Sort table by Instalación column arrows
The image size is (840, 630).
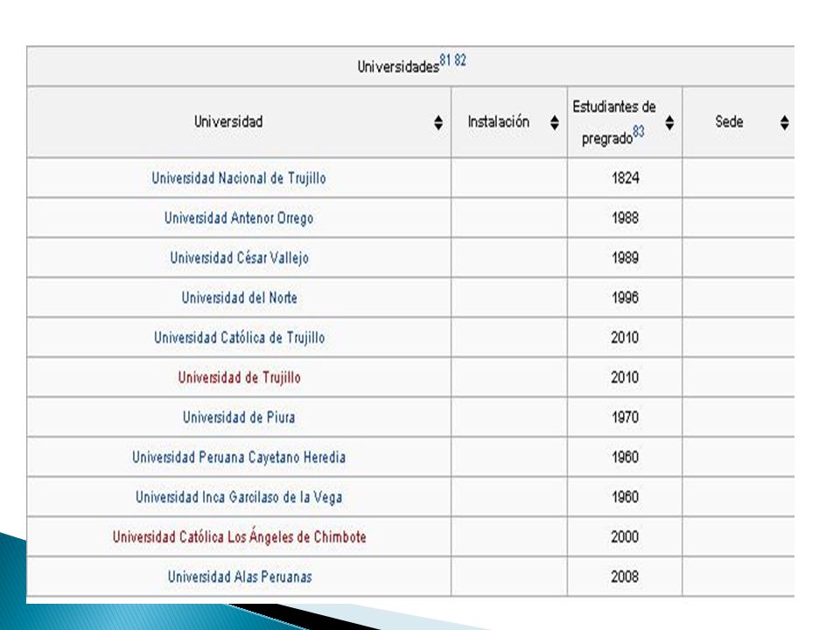click(555, 122)
